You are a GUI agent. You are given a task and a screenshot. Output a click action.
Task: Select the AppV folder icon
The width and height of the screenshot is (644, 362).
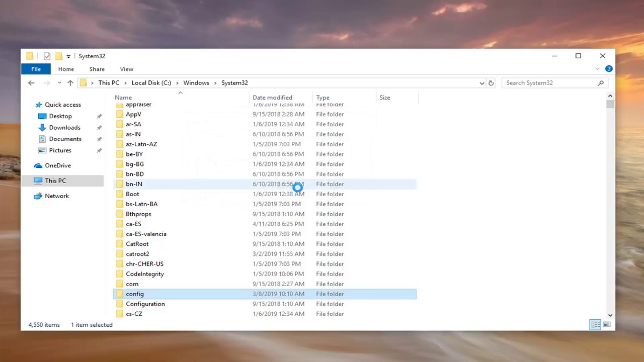119,114
